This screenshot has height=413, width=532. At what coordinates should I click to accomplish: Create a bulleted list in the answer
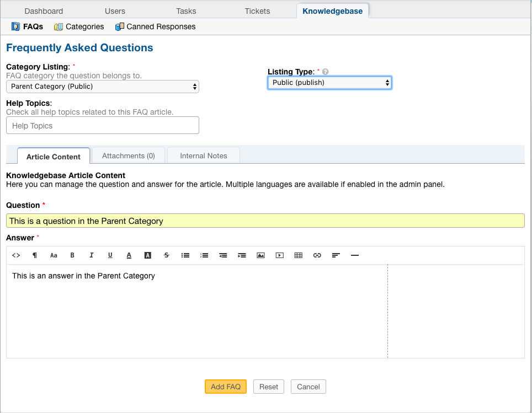185,255
